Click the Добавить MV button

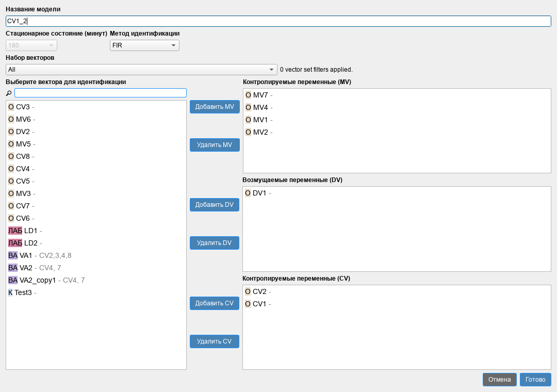(x=215, y=107)
